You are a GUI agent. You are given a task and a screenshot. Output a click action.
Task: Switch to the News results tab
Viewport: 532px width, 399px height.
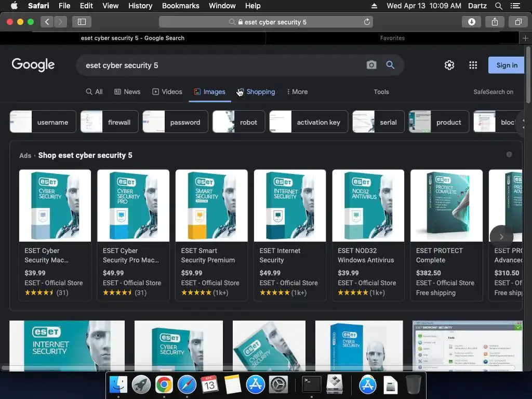pyautogui.click(x=127, y=91)
